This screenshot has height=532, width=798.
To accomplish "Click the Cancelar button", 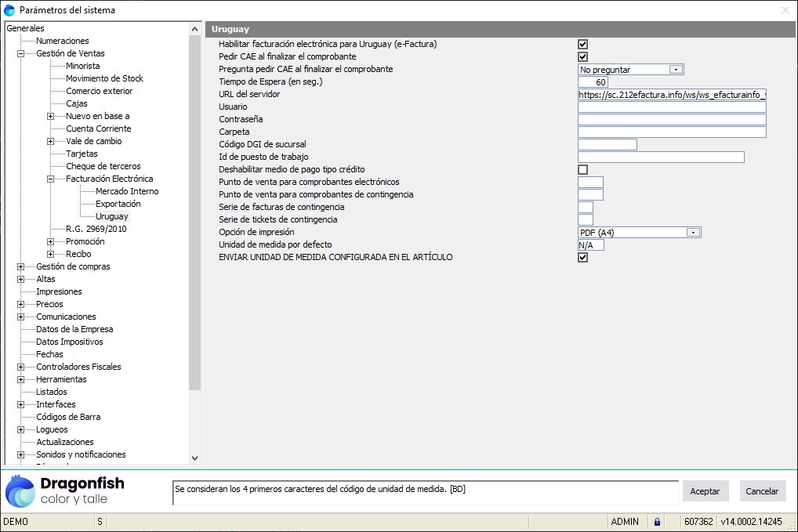I will pos(762,490).
